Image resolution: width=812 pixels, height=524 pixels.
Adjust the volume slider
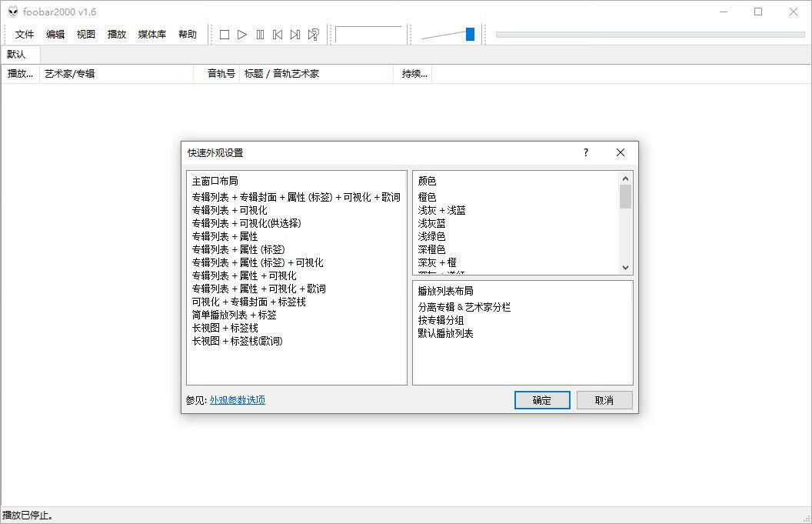(x=469, y=34)
